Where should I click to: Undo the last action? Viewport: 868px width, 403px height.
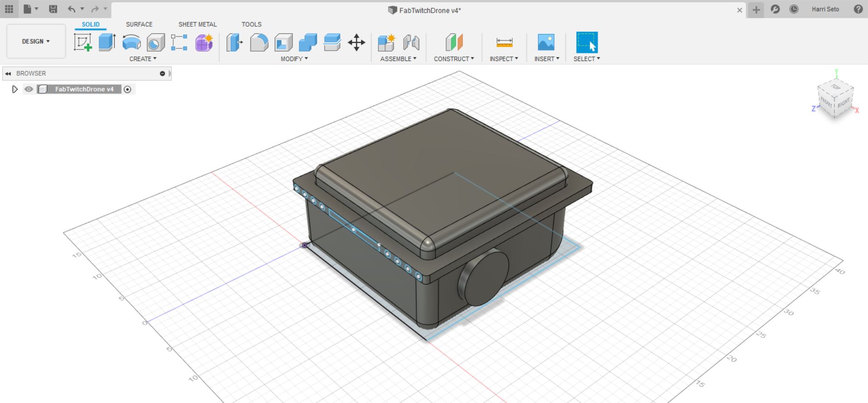(x=71, y=9)
